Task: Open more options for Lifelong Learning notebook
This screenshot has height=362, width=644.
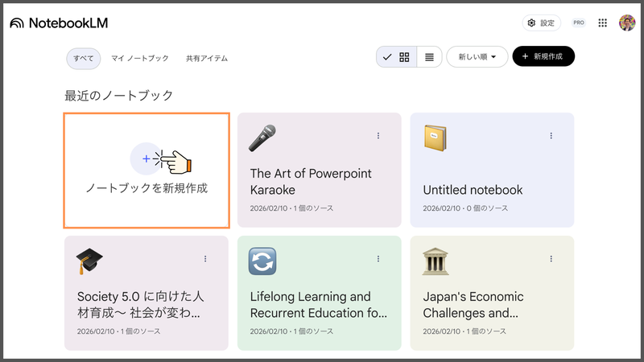Action: (x=378, y=259)
